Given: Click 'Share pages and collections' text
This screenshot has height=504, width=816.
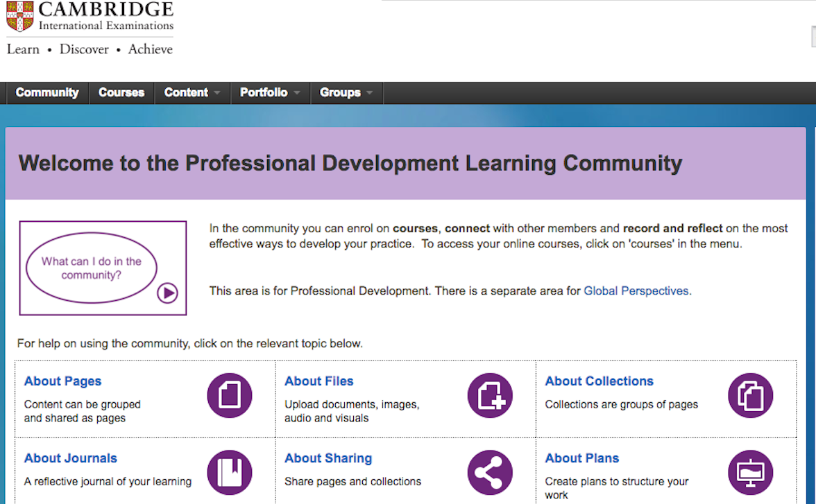Looking at the screenshot, I should click(x=352, y=482).
